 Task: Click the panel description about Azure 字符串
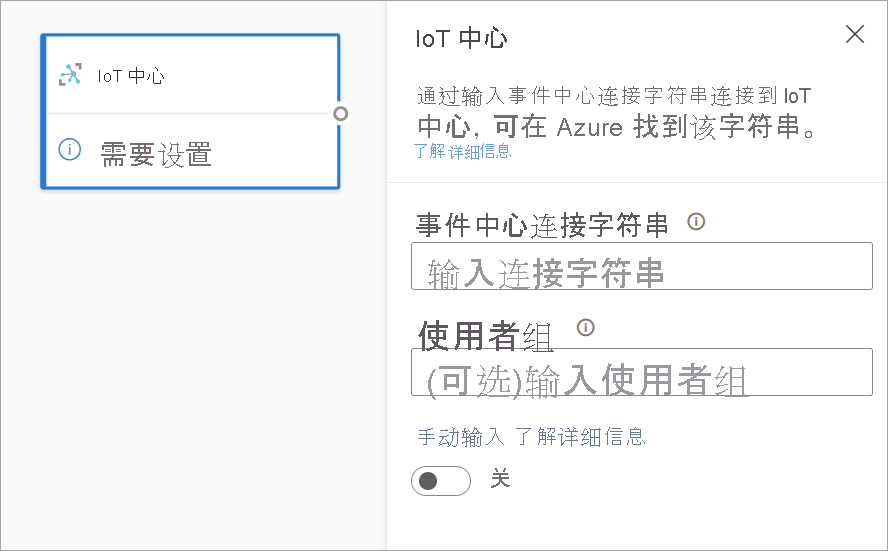click(x=614, y=113)
